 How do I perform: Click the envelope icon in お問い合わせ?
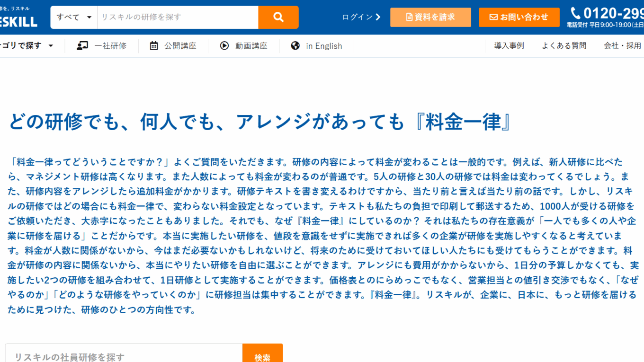(493, 17)
